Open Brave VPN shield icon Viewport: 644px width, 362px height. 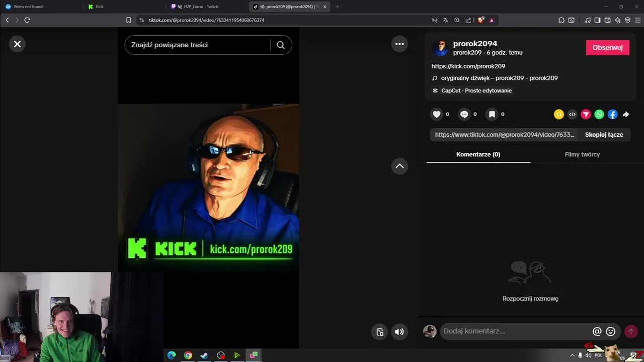(x=627, y=20)
